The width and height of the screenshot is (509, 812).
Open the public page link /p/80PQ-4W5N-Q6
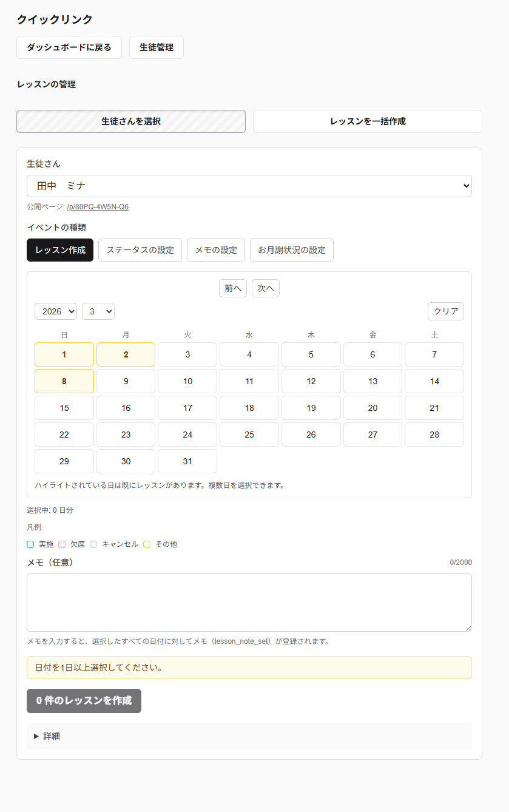click(98, 207)
